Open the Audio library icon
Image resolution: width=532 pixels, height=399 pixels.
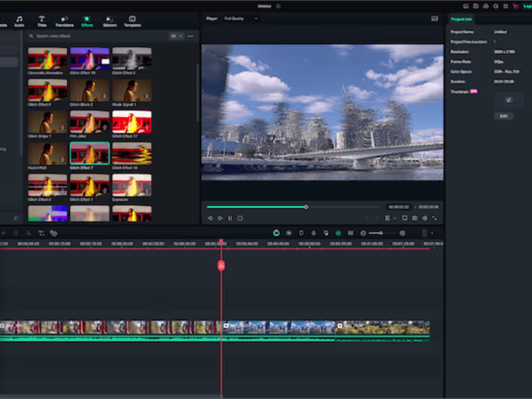click(19, 21)
